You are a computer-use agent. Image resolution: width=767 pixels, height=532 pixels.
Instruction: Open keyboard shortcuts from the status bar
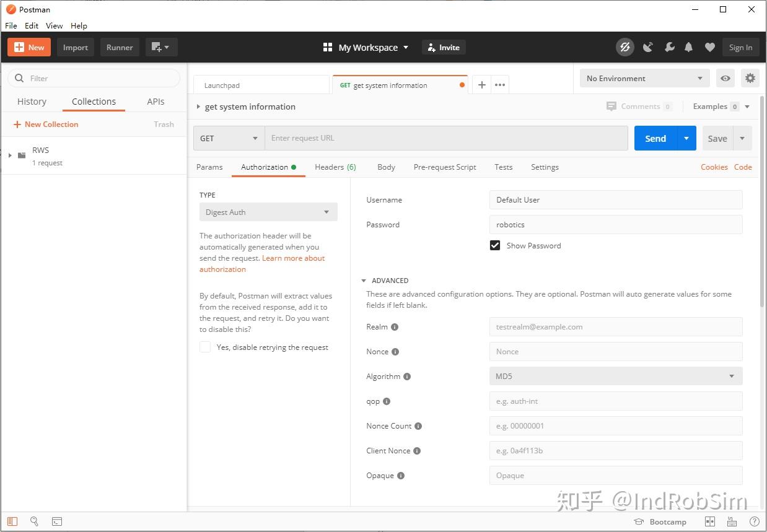732,521
